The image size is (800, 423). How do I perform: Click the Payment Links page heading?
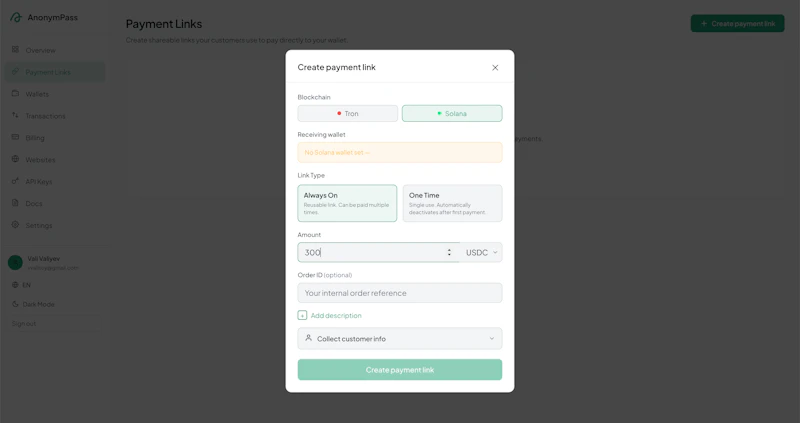pos(164,24)
